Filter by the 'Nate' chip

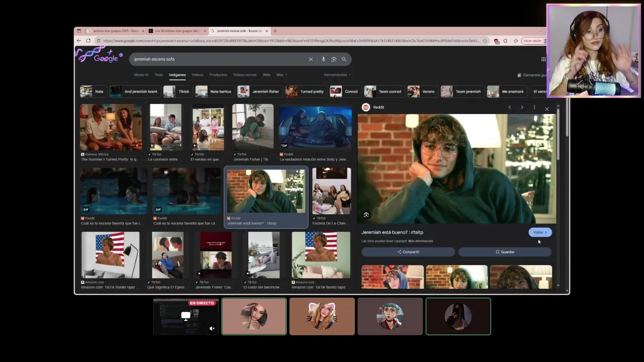coord(93,92)
